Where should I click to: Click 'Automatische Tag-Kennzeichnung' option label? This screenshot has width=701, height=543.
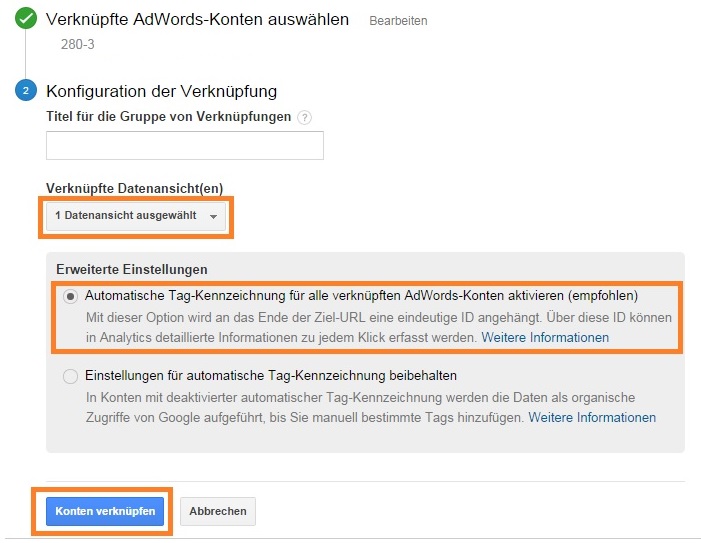[361, 295]
